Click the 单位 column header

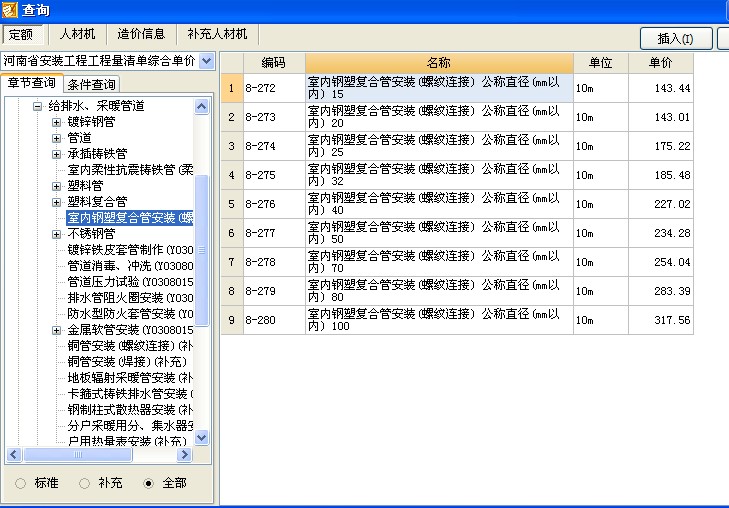click(x=601, y=63)
